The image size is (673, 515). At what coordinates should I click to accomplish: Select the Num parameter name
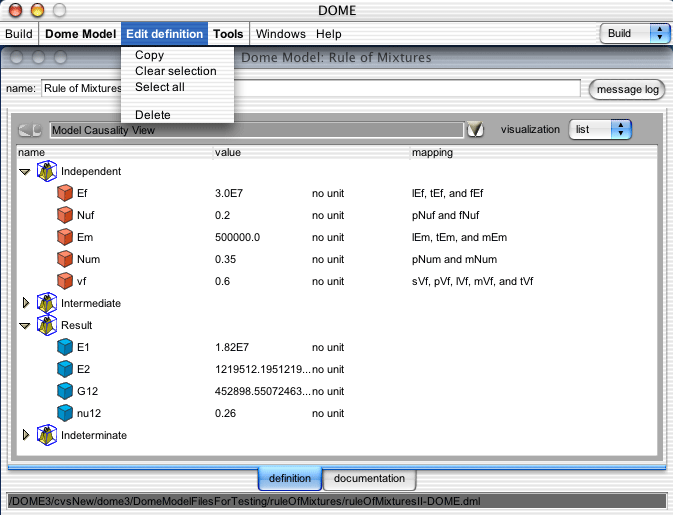tap(88, 259)
